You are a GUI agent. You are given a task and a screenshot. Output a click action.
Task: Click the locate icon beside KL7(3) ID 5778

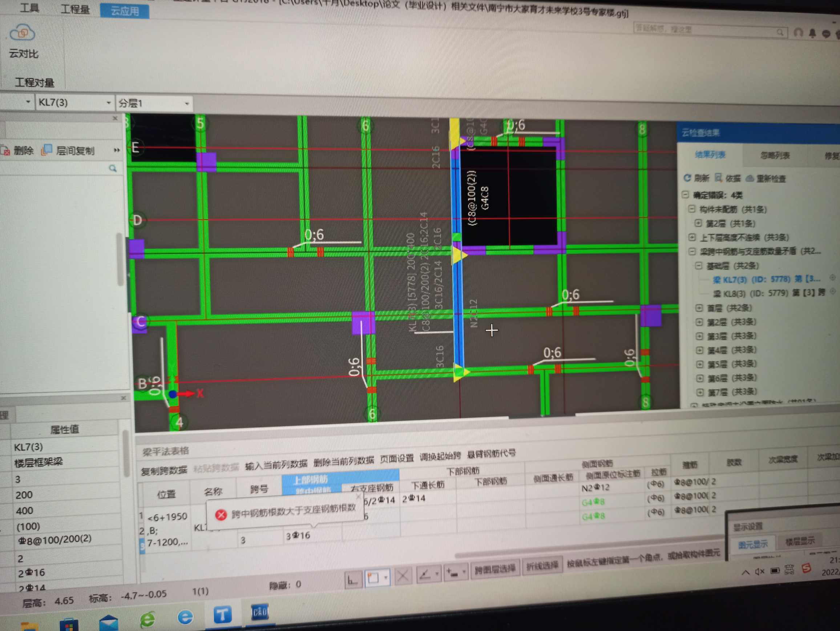click(832, 278)
